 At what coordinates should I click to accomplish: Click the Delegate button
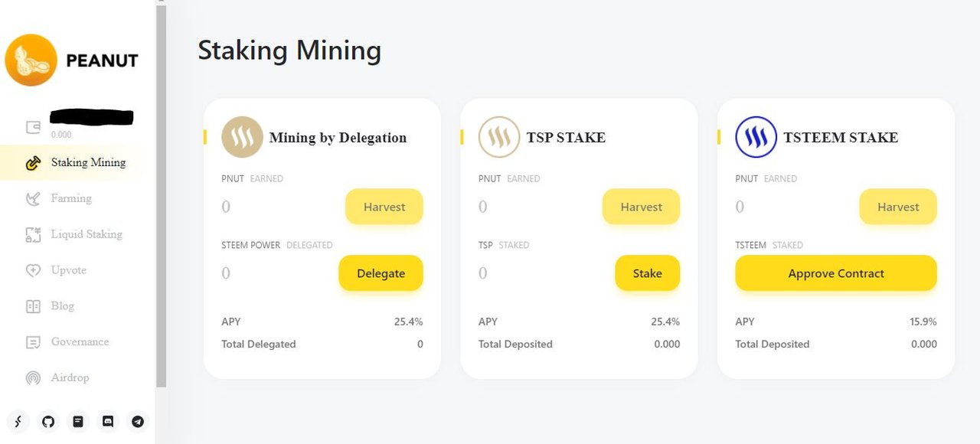(381, 273)
